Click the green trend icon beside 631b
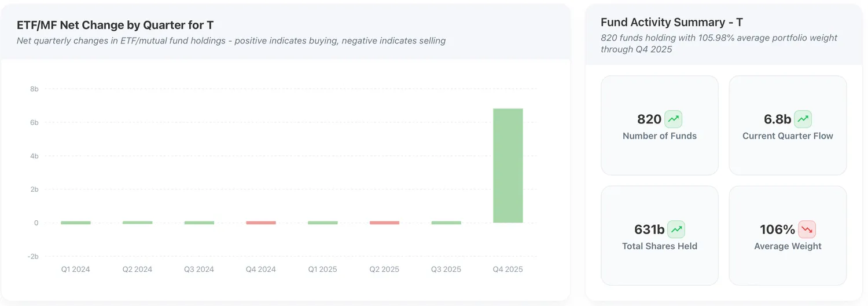Image resolution: width=868 pixels, height=306 pixels. (676, 230)
